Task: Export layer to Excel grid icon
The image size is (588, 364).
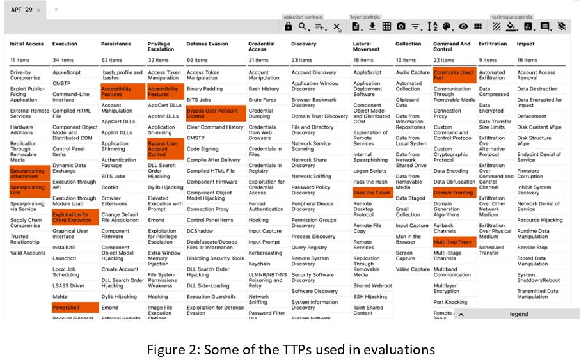Action: [386, 26]
